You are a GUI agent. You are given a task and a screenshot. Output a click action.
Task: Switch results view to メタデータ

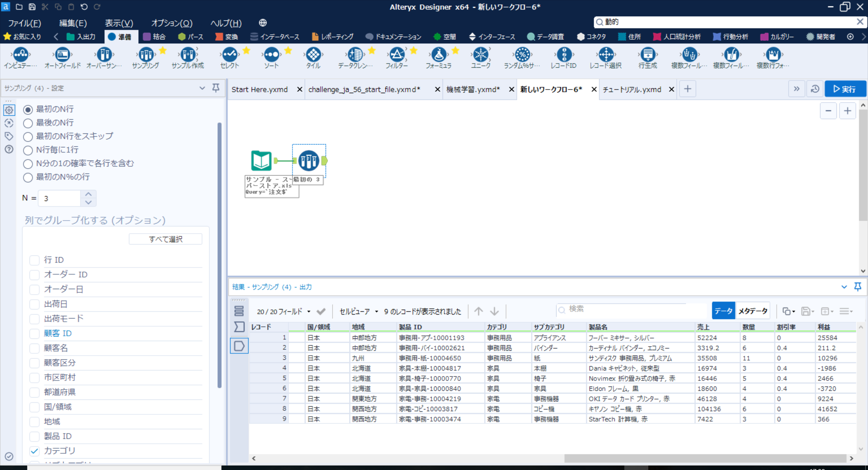coord(753,311)
